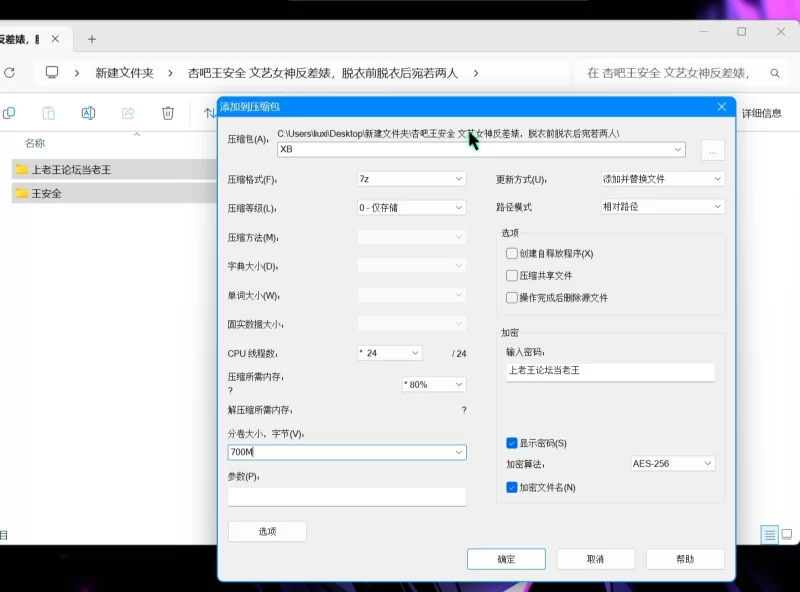Click 帮助 button
The height and width of the screenshot is (592, 800).
pos(685,559)
